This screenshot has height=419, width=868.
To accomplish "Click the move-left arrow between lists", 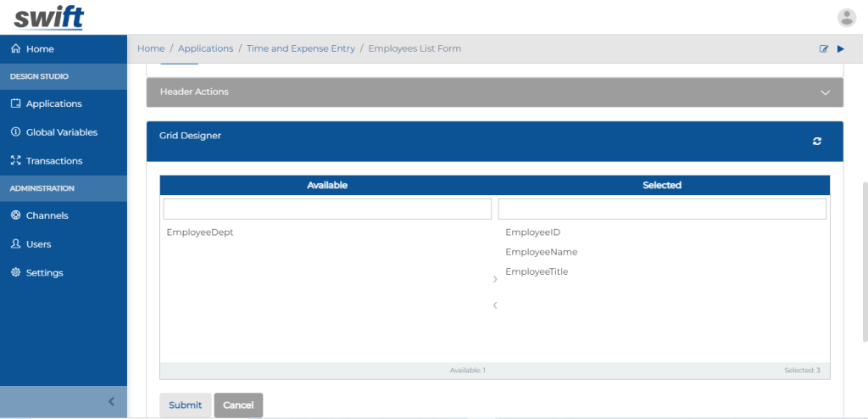I will coord(495,305).
